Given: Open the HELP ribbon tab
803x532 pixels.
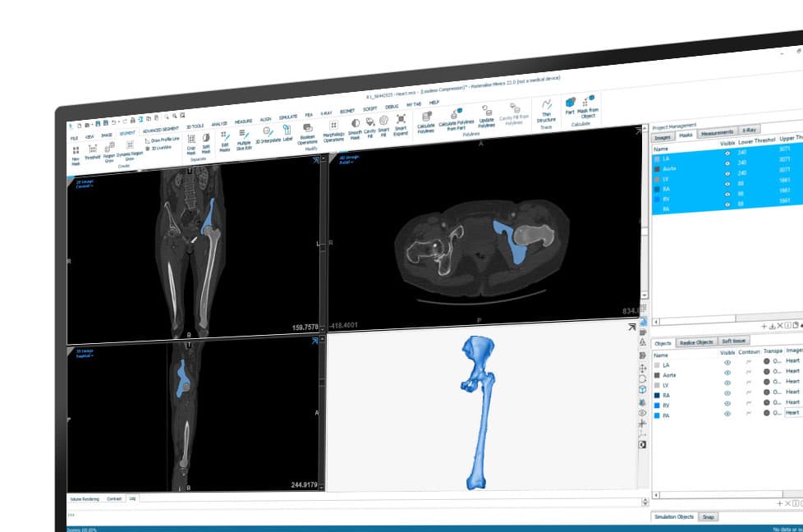Looking at the screenshot, I should (x=434, y=103).
